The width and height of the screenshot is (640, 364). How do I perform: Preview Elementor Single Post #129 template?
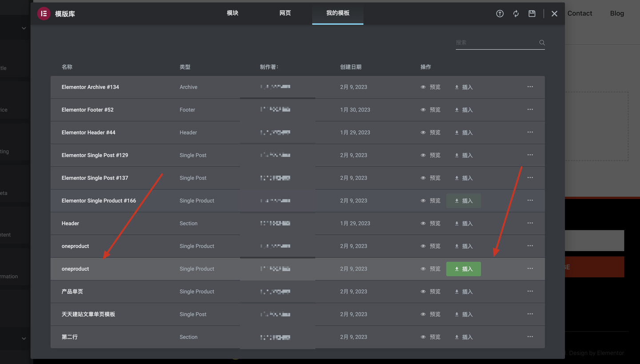(431, 155)
